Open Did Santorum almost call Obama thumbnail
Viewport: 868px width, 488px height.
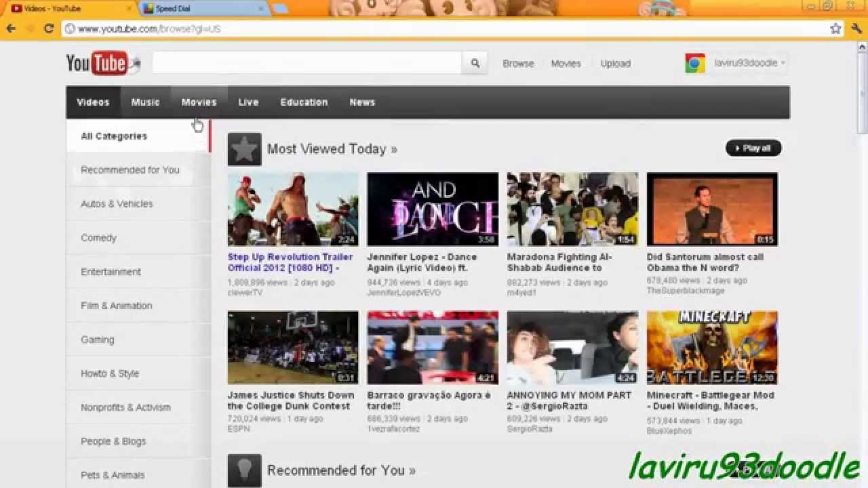(712, 209)
